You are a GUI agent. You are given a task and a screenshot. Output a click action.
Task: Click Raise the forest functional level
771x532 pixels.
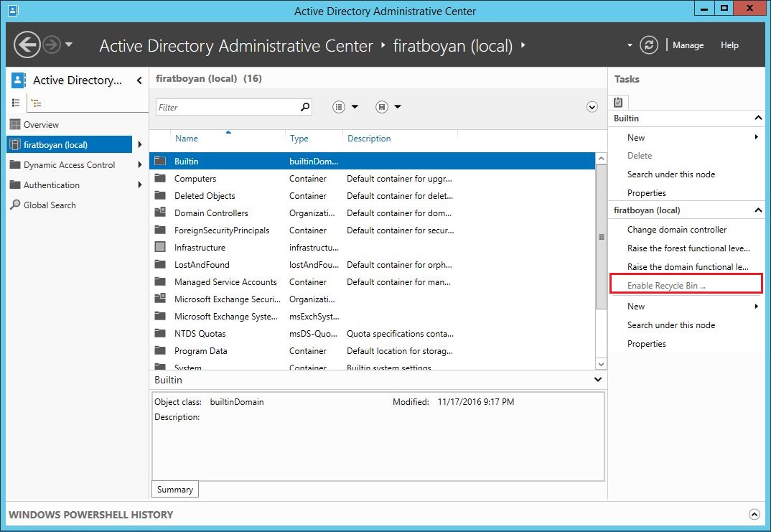688,248
